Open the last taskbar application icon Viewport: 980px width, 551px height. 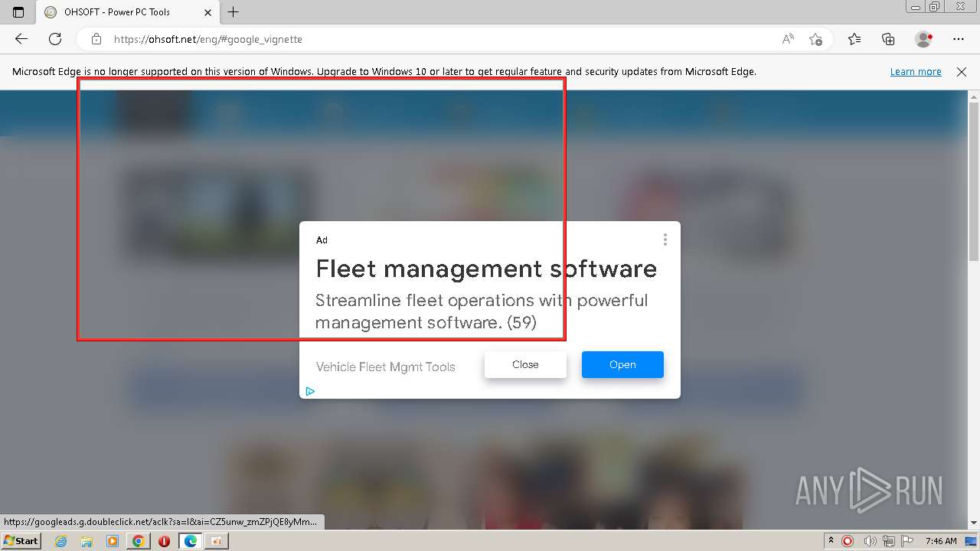pos(216,541)
